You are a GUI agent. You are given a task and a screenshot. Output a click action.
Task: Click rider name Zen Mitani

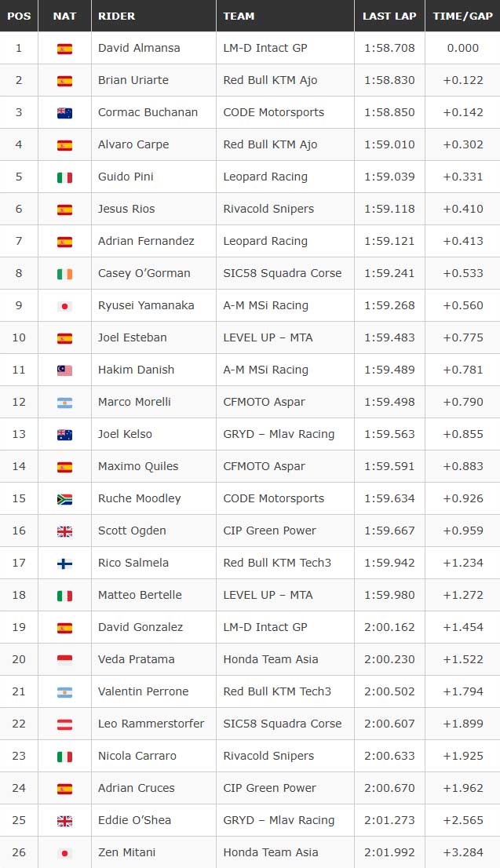[127, 852]
